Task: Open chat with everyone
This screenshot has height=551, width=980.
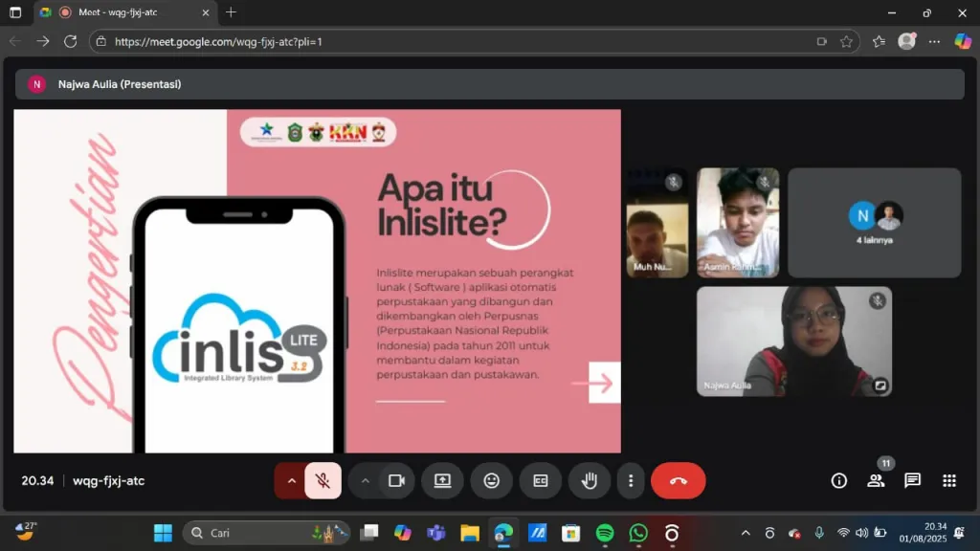Action: point(912,480)
